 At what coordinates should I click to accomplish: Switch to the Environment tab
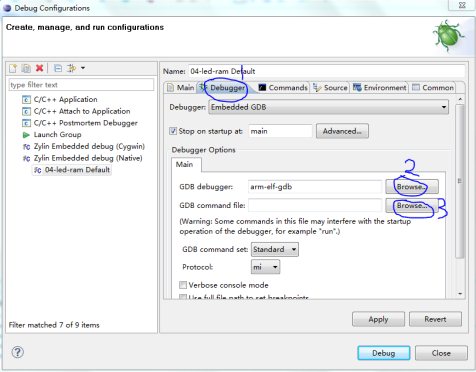(x=379, y=88)
